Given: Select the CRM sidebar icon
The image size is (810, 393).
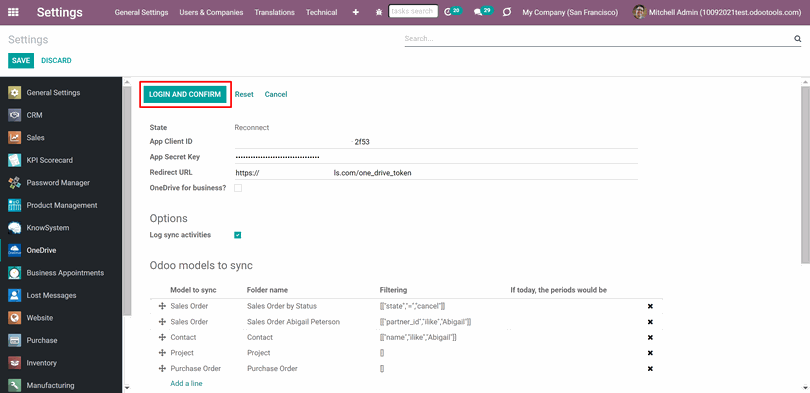Looking at the screenshot, I should click(x=14, y=115).
